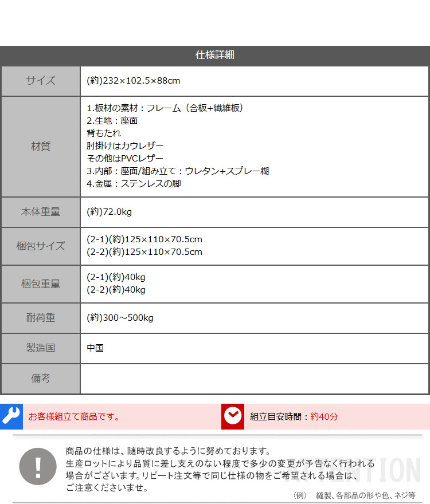Select the 材質 label cell
Screen dimensions: 430x504
(x=41, y=147)
